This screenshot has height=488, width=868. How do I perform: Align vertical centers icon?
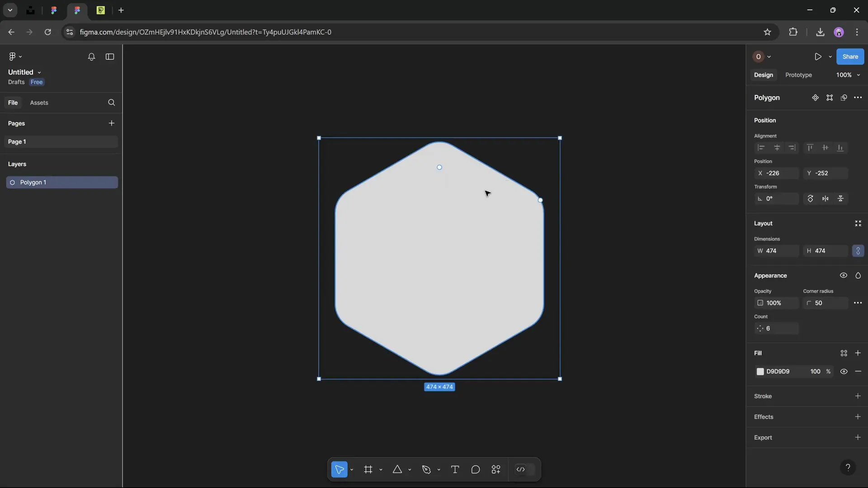pos(826,148)
